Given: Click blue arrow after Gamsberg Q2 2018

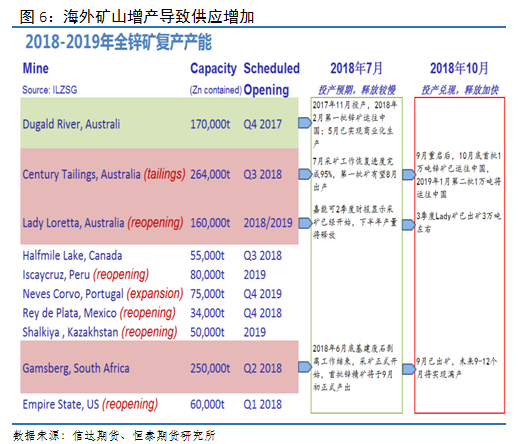Looking at the screenshot, I should (x=305, y=367).
